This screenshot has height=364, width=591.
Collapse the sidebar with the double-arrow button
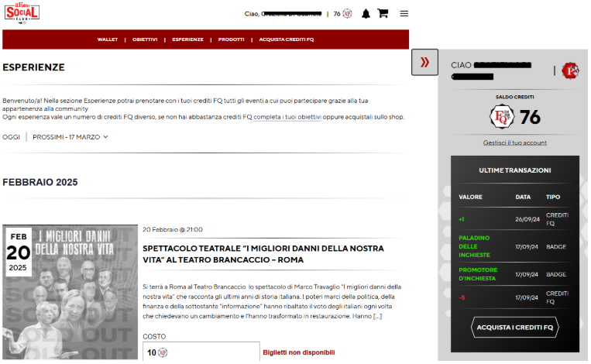pos(424,63)
